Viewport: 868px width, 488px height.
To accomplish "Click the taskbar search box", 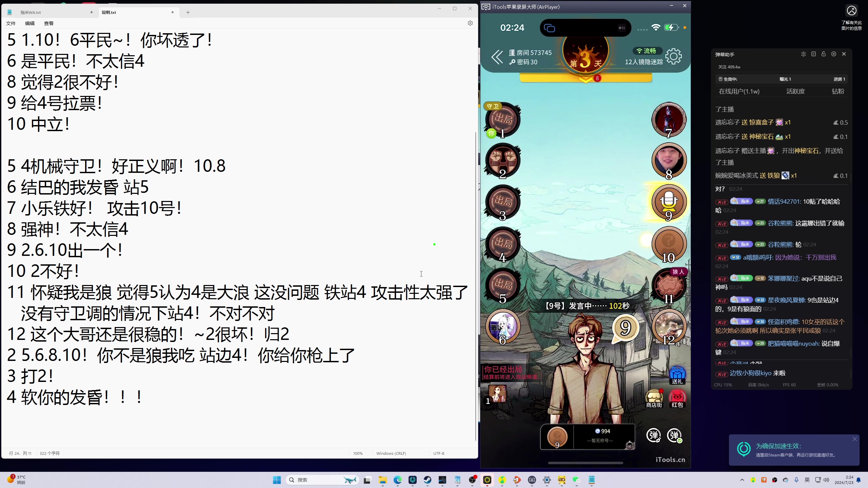I will [322, 480].
